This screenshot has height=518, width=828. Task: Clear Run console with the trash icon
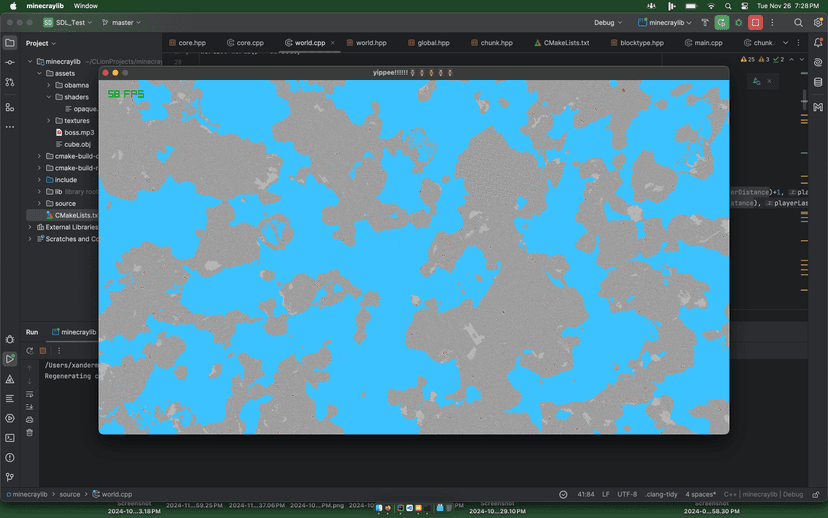point(29,433)
